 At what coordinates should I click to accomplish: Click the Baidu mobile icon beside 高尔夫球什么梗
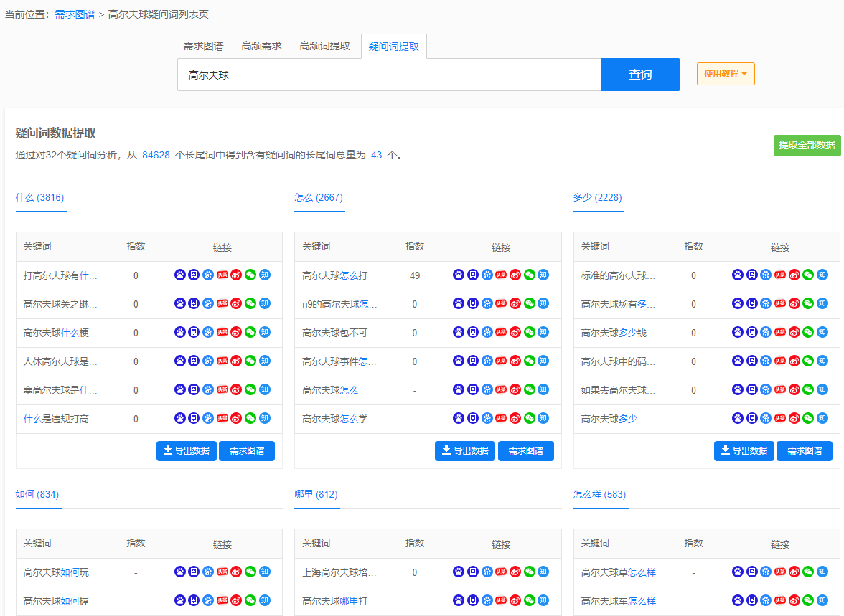[194, 332]
